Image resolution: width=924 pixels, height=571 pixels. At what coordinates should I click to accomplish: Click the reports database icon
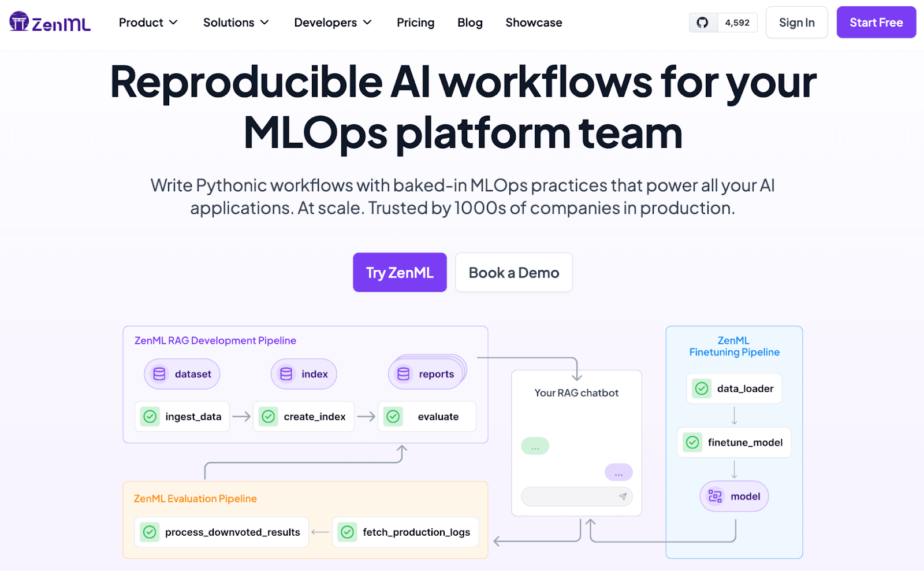(x=404, y=374)
